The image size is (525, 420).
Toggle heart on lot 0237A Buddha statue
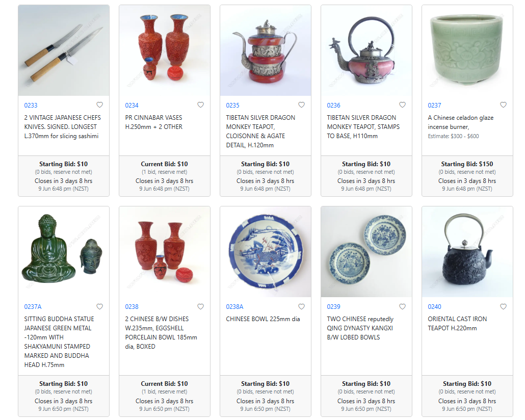pyautogui.click(x=99, y=306)
